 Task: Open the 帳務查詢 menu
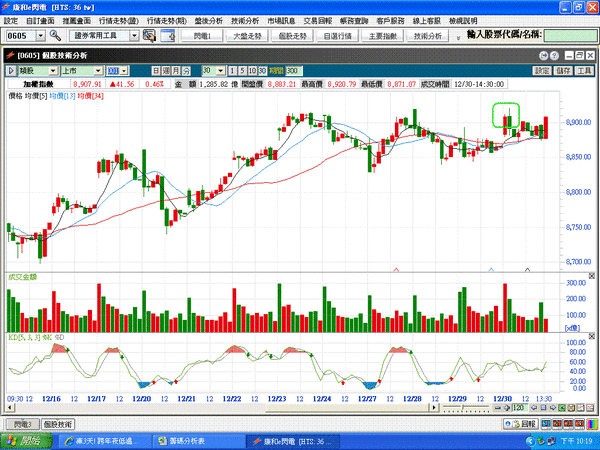(x=354, y=21)
